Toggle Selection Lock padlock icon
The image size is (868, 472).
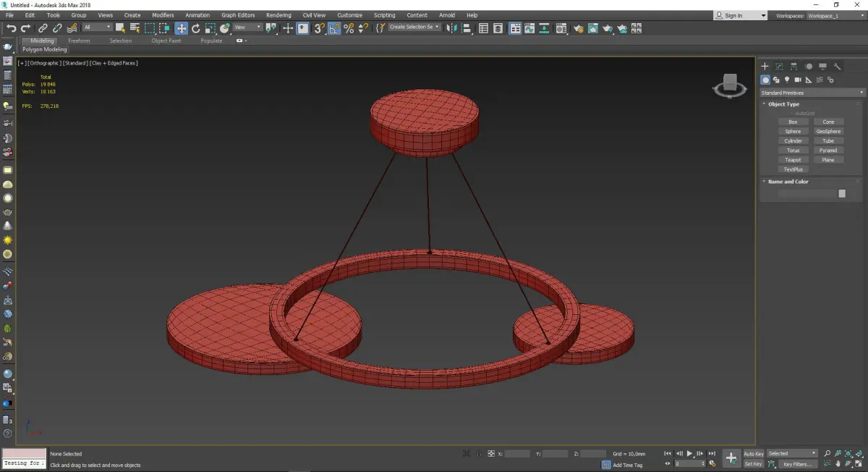click(478, 453)
